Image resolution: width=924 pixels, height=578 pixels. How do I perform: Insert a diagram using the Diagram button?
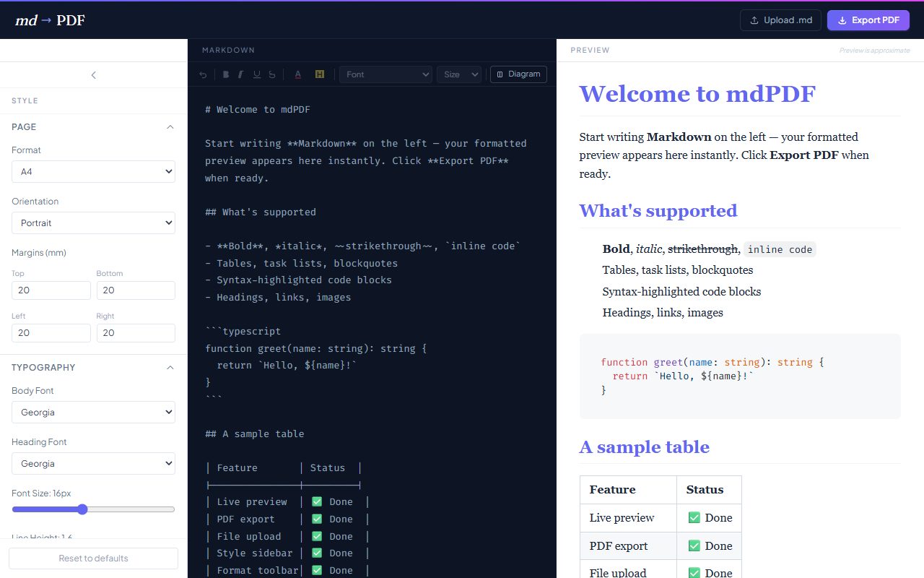[518, 74]
